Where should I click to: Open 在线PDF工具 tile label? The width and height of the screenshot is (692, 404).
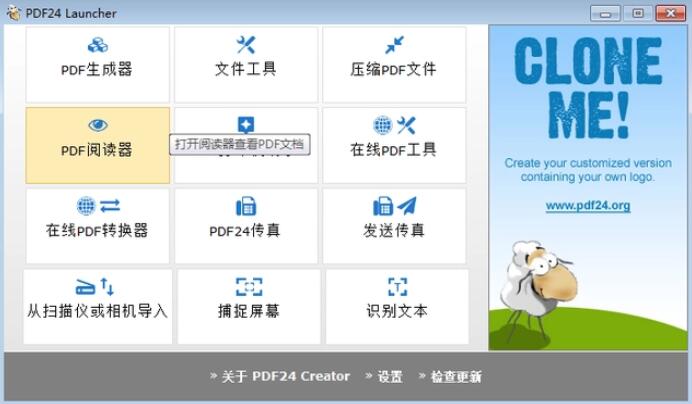click(394, 150)
